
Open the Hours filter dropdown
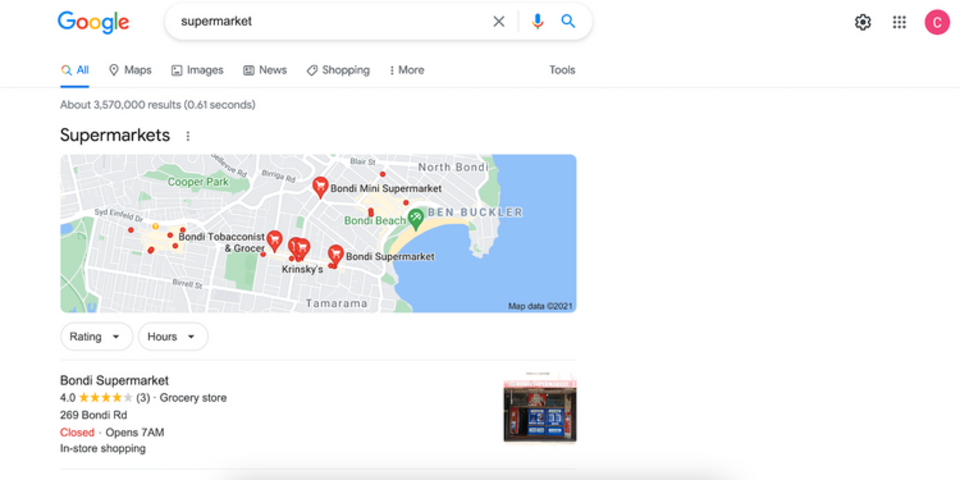(173, 337)
